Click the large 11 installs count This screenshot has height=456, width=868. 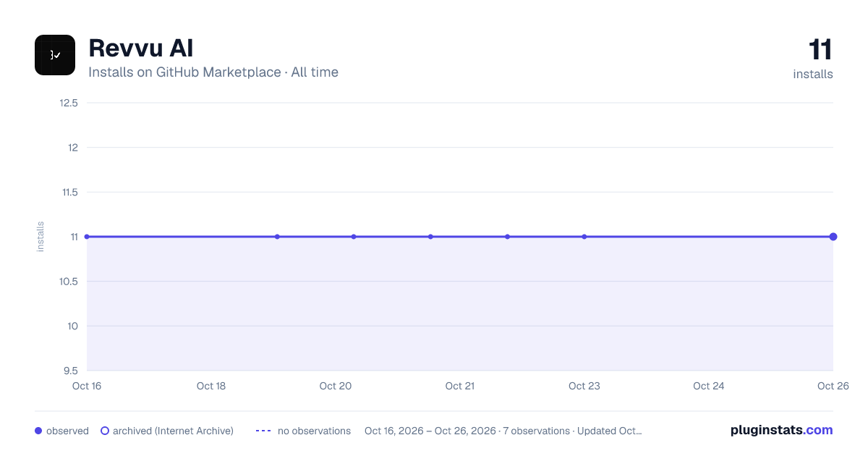click(820, 50)
